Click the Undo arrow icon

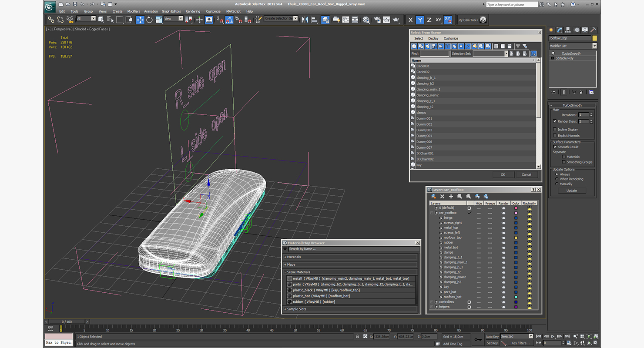point(82,4)
